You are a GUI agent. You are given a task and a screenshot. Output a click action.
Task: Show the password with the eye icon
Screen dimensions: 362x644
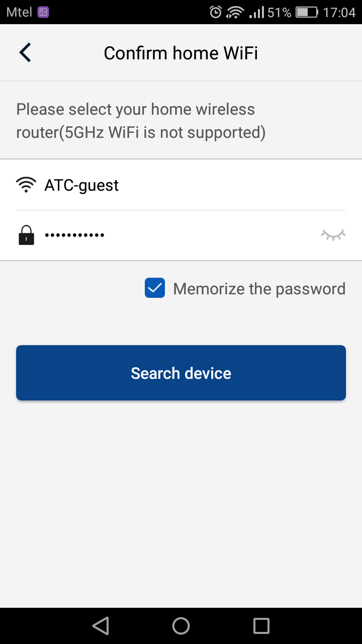[333, 235]
